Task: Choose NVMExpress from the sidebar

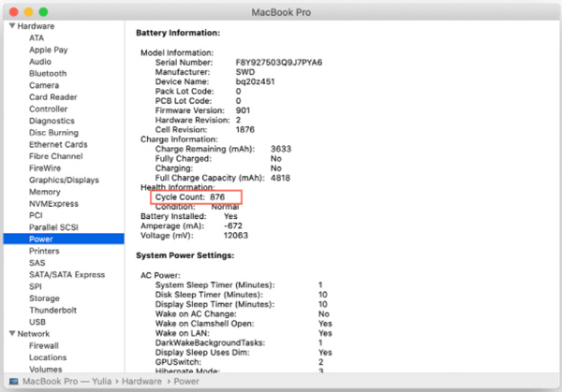Action: (53, 204)
